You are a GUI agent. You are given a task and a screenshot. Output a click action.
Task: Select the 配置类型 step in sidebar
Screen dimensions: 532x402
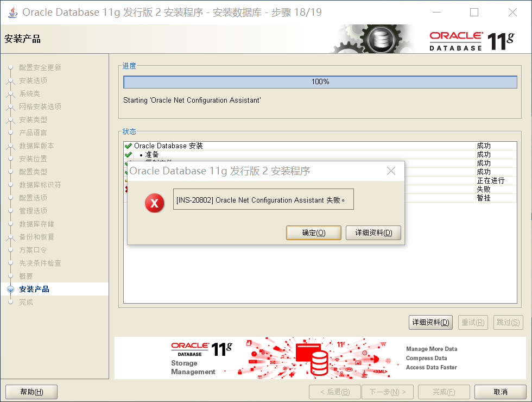33,172
